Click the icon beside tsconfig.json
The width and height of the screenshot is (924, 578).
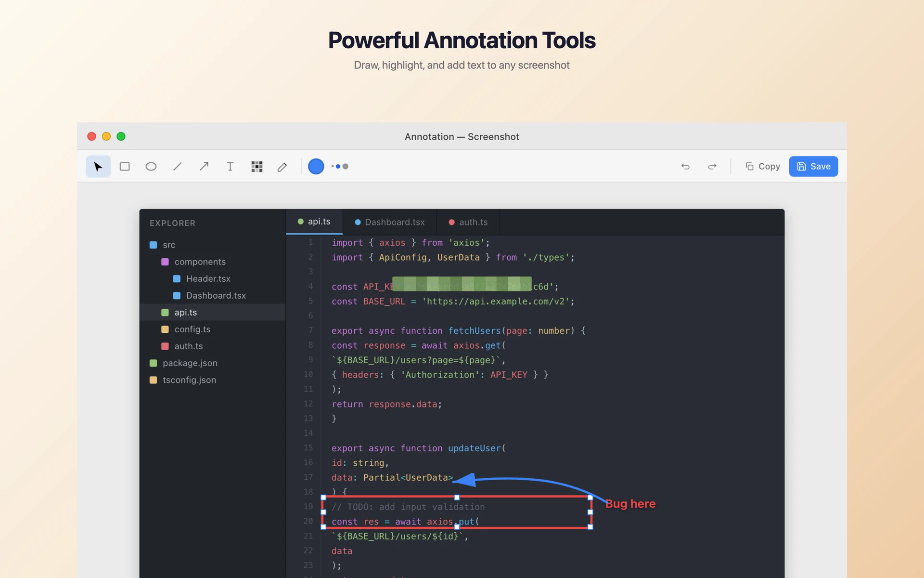point(154,380)
